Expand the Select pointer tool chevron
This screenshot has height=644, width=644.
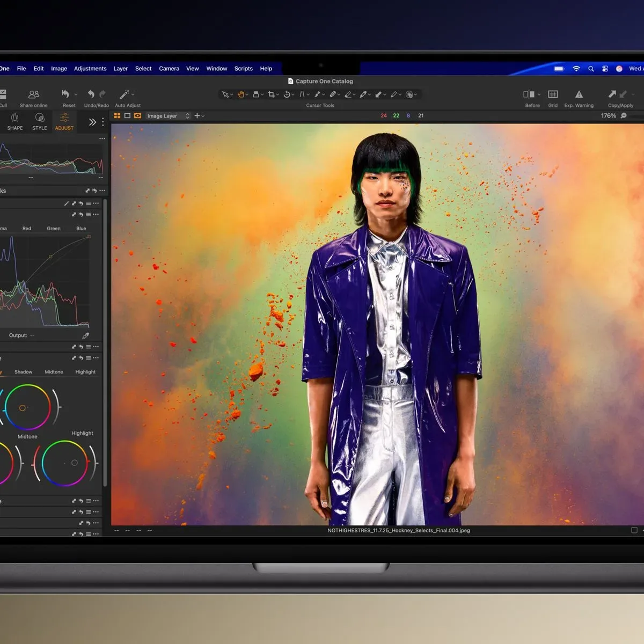[231, 95]
